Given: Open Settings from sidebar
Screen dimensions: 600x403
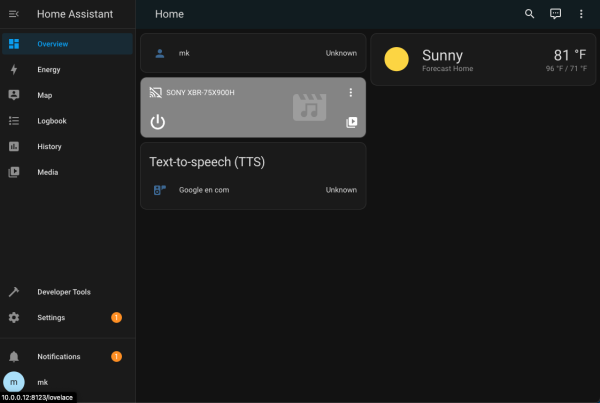Looking at the screenshot, I should tap(51, 317).
